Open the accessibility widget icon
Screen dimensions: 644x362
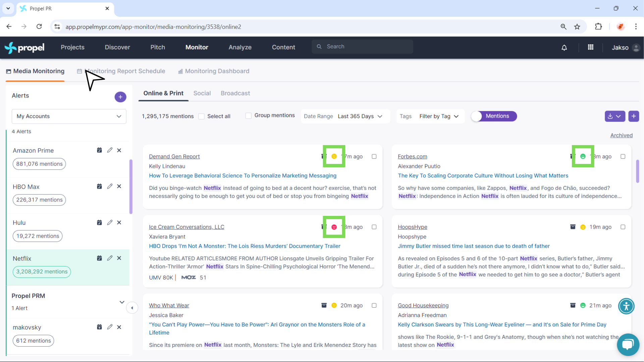click(626, 306)
